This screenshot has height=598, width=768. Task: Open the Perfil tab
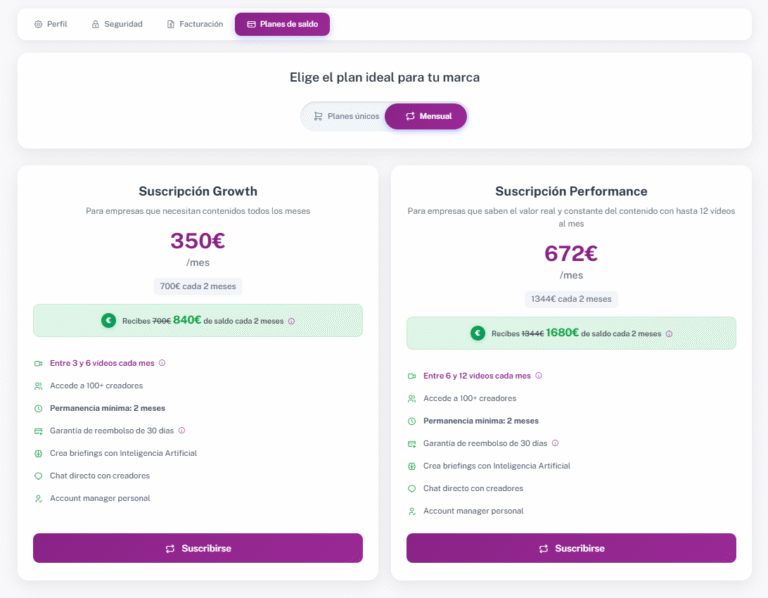pyautogui.click(x=50, y=24)
